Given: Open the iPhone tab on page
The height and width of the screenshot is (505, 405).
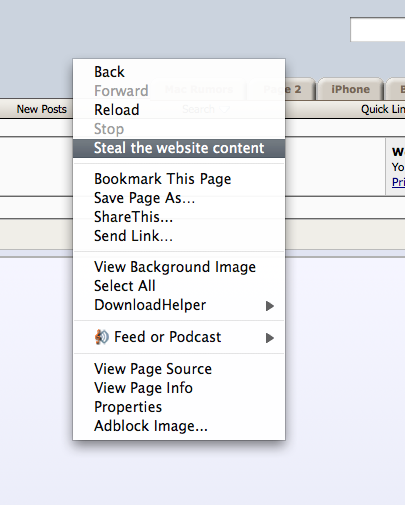Looking at the screenshot, I should coord(350,89).
